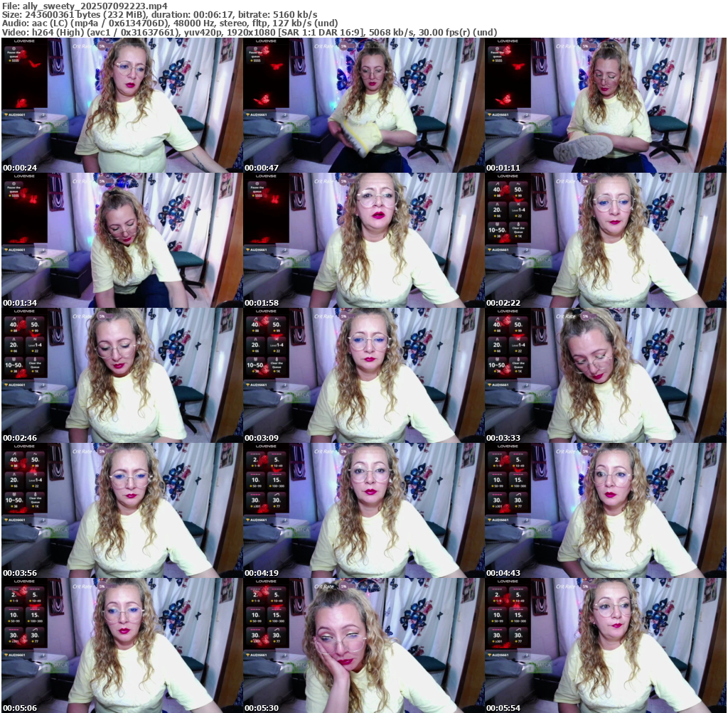Select the frame marked 00:00:47

[x=363, y=105]
